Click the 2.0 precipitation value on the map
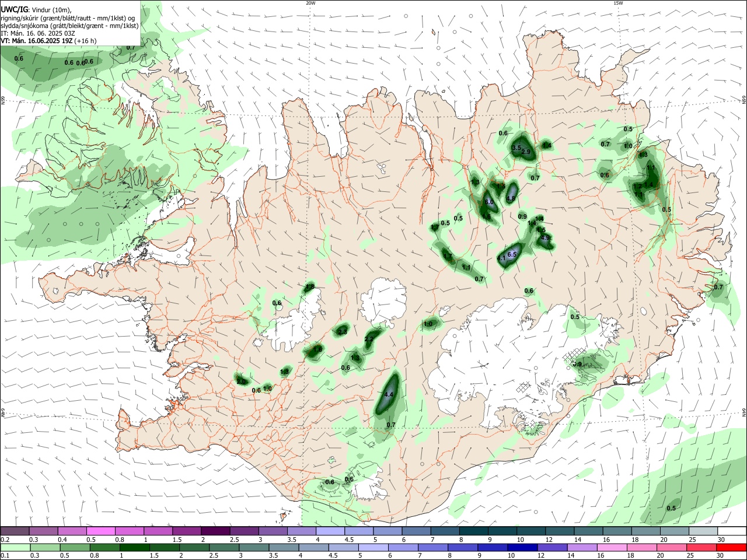 (x=241, y=381)
